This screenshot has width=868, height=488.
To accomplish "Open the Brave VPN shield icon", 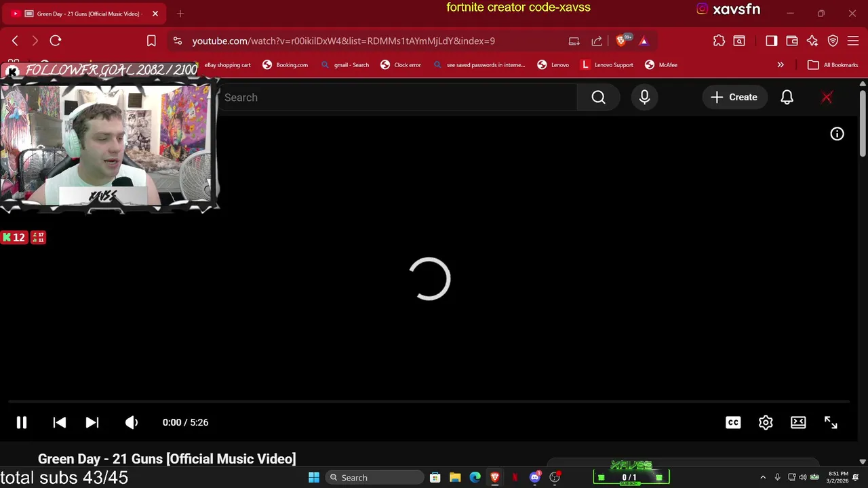I will pyautogui.click(x=833, y=41).
